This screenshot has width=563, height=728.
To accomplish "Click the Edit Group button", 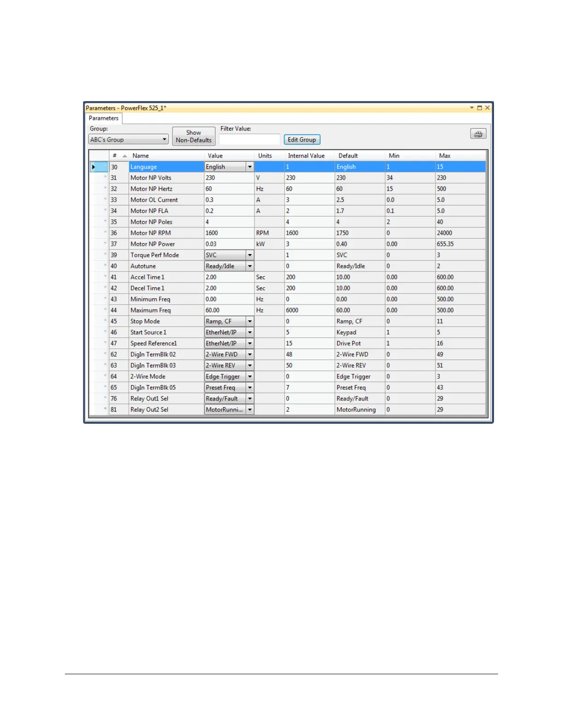I will (x=302, y=140).
